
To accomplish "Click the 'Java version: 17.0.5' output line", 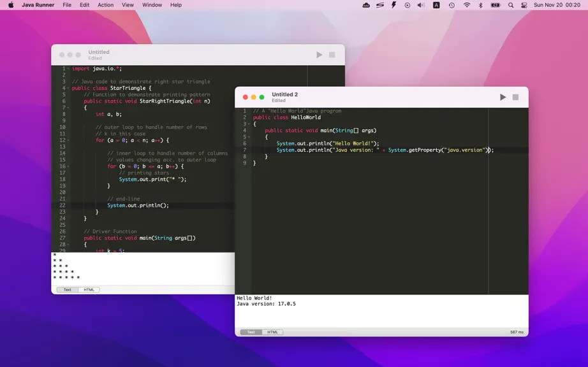I will [266, 304].
